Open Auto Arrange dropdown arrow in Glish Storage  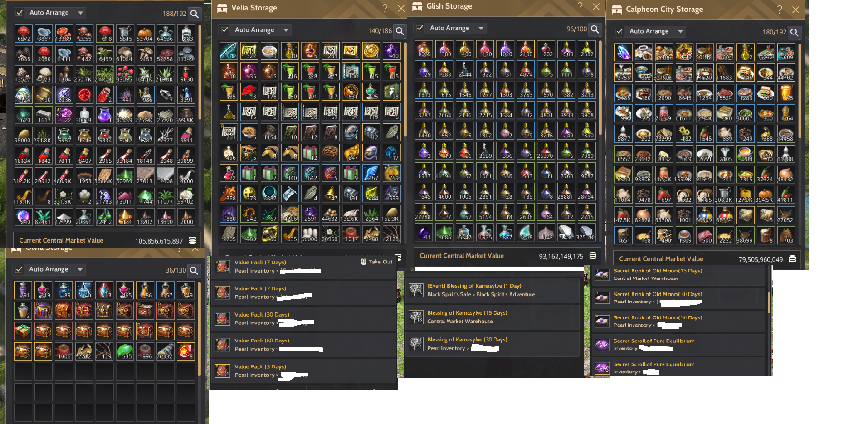481,28
